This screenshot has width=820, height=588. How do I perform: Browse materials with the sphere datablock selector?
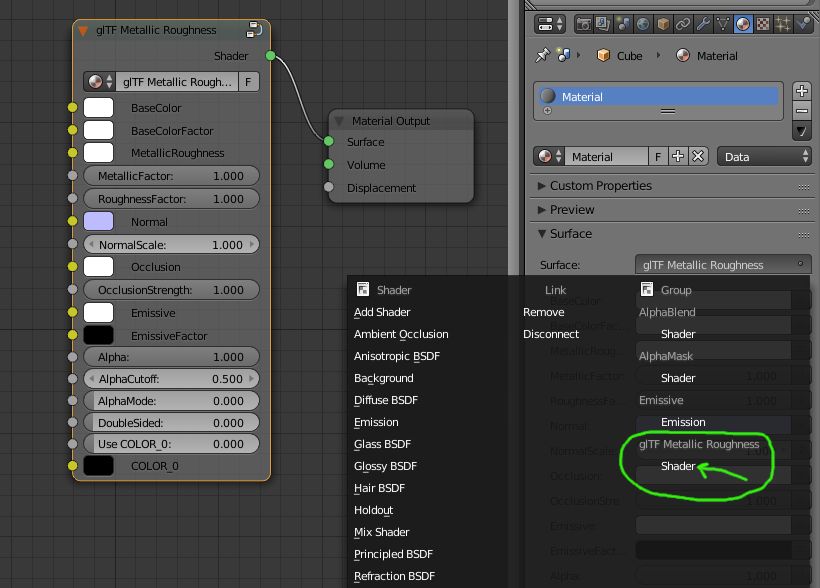point(549,156)
